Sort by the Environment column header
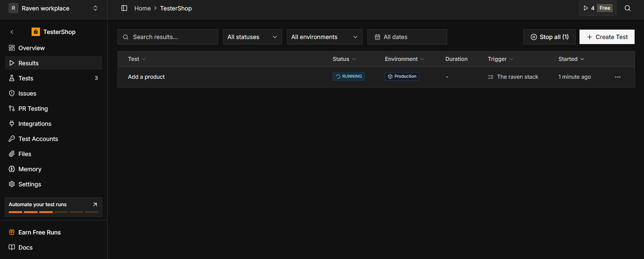 click(x=404, y=59)
